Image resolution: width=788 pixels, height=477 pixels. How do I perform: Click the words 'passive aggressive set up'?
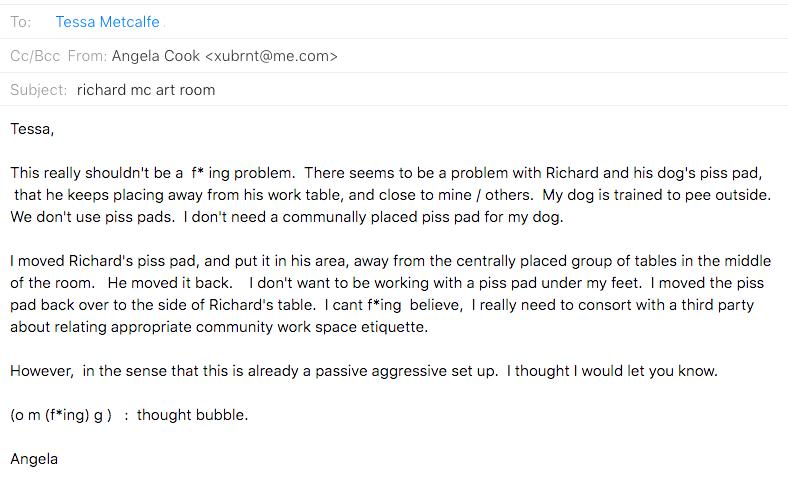406,371
